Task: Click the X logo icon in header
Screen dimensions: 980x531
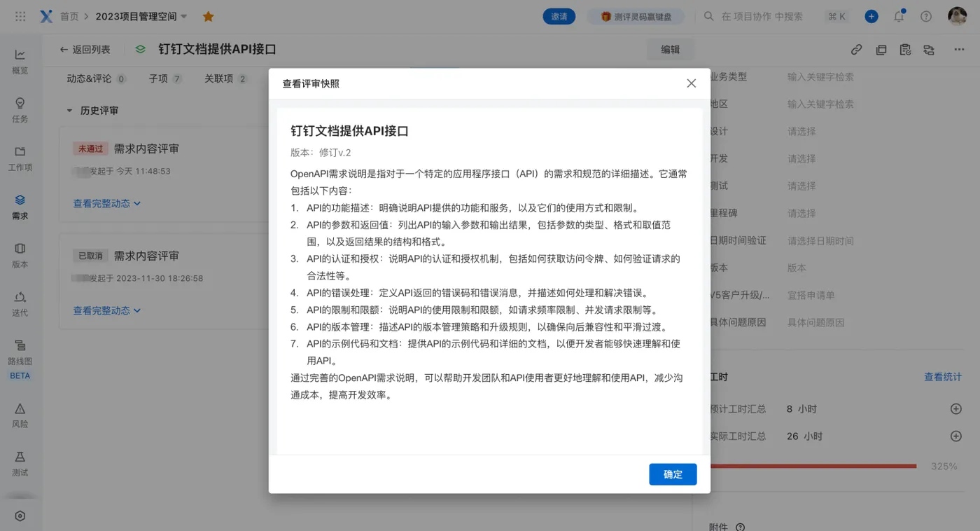Action: point(46,16)
